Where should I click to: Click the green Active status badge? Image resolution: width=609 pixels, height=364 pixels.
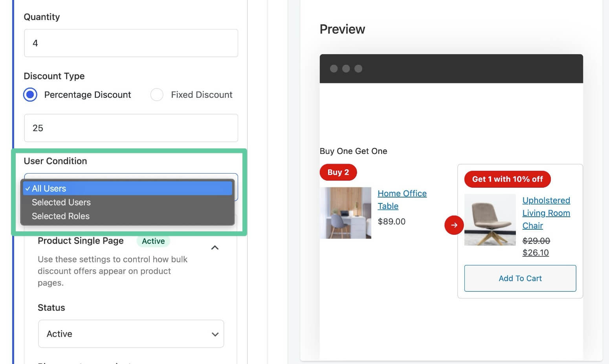point(153,241)
